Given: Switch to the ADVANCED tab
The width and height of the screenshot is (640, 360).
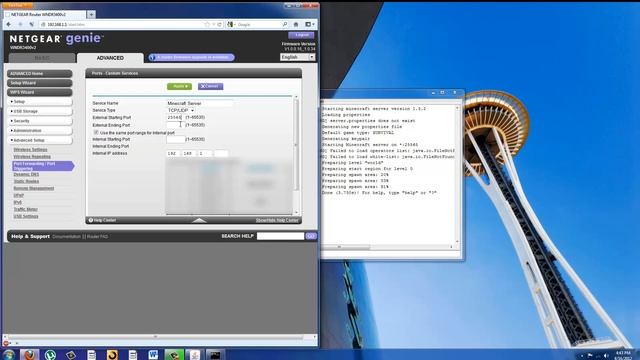Looking at the screenshot, I should (110, 58).
